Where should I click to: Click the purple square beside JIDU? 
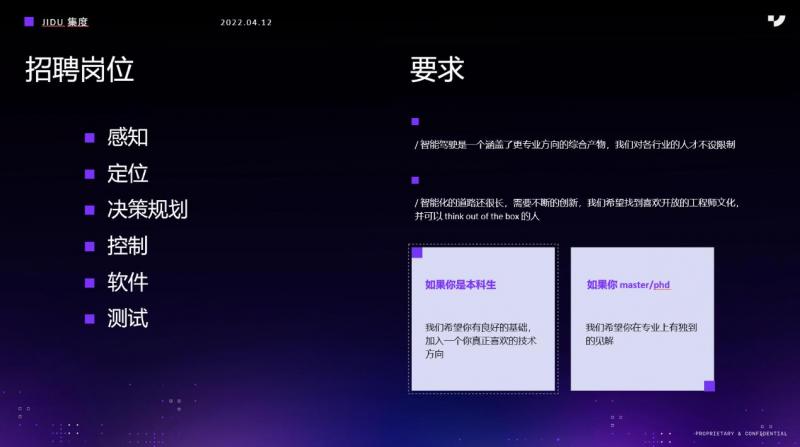(29, 21)
